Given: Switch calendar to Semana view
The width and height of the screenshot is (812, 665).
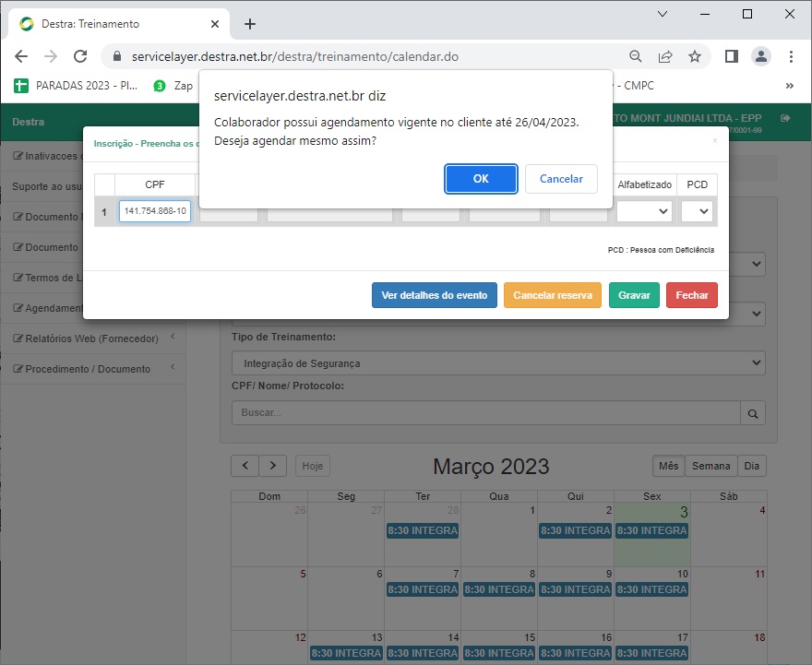Looking at the screenshot, I should coord(710,466).
